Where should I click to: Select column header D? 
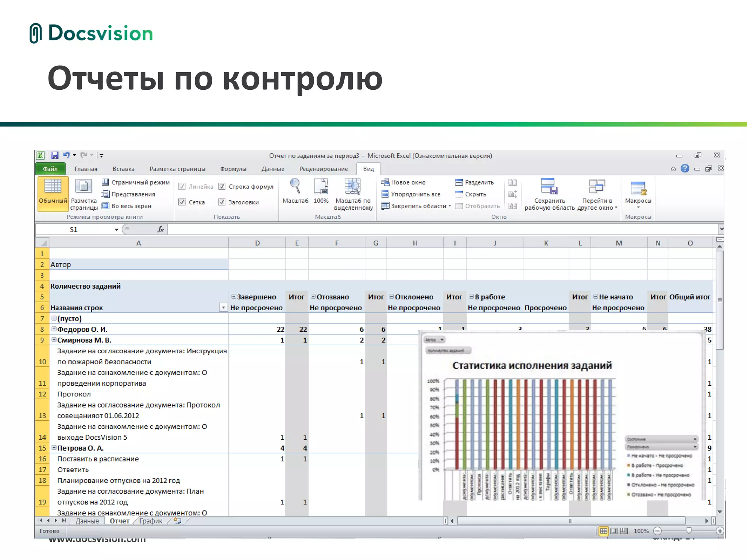257,243
